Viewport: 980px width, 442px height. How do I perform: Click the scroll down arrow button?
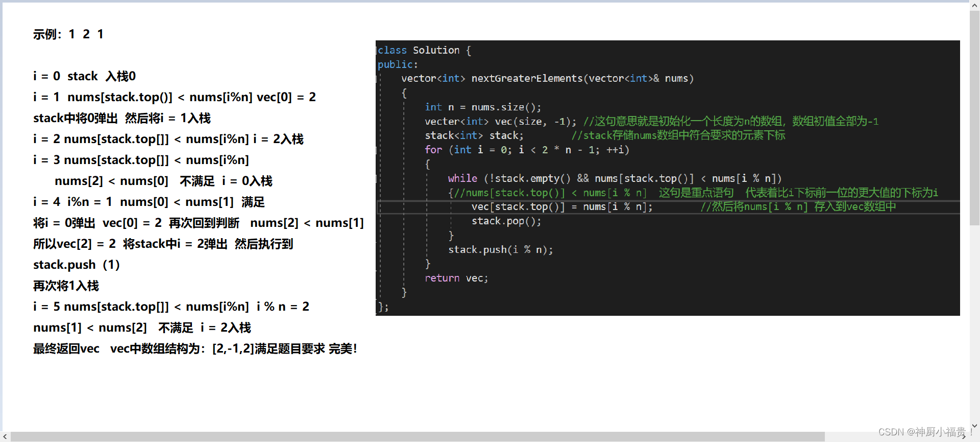point(974,426)
